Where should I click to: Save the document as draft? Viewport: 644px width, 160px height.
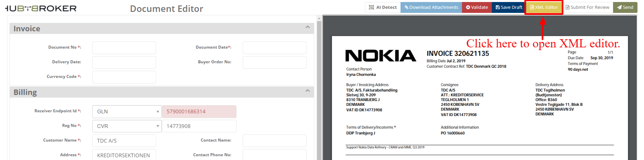(509, 7)
